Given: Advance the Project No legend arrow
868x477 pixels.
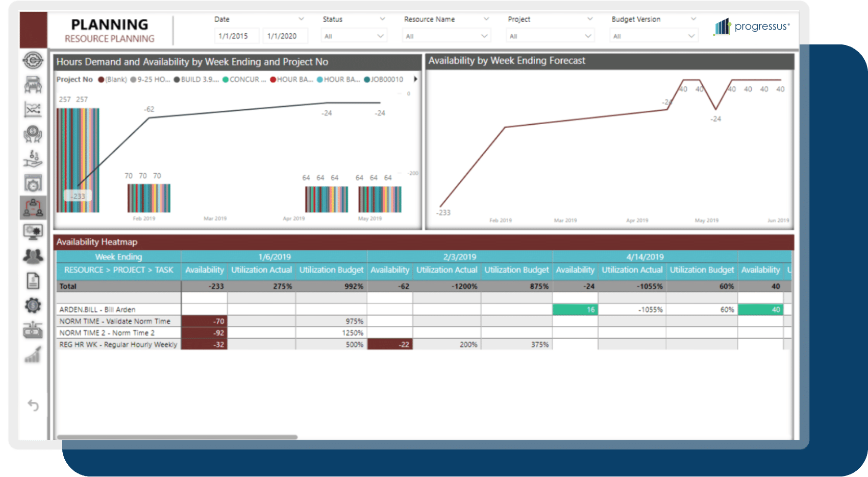Looking at the screenshot, I should coord(415,79).
